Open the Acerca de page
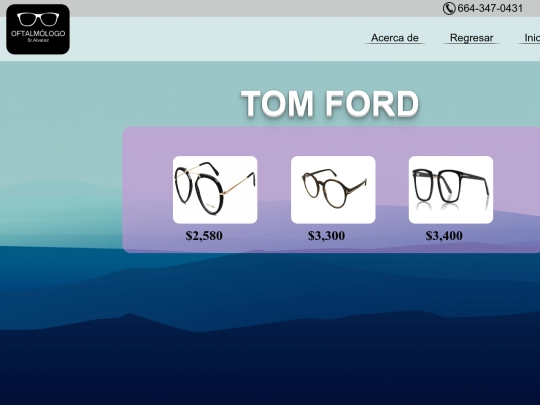Image resolution: width=540 pixels, height=405 pixels. click(395, 38)
